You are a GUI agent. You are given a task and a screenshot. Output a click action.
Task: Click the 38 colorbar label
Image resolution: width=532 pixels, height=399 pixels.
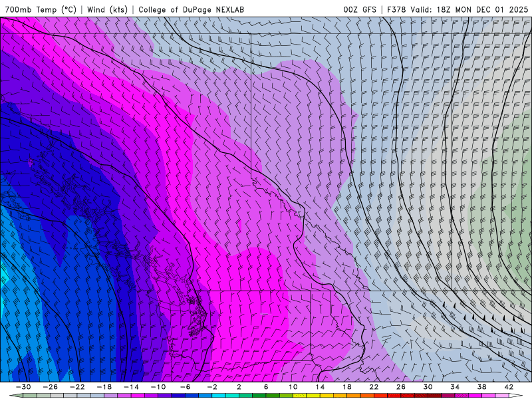[481, 387]
